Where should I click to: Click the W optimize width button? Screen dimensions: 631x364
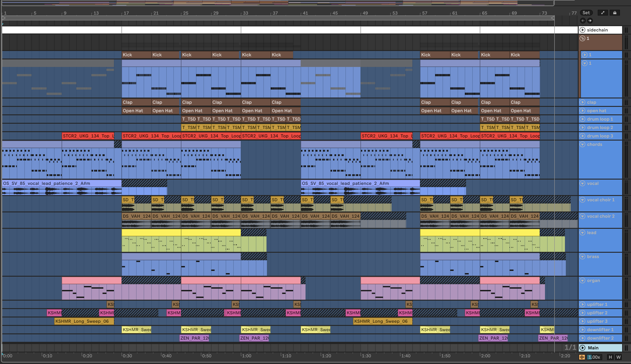tap(618, 357)
